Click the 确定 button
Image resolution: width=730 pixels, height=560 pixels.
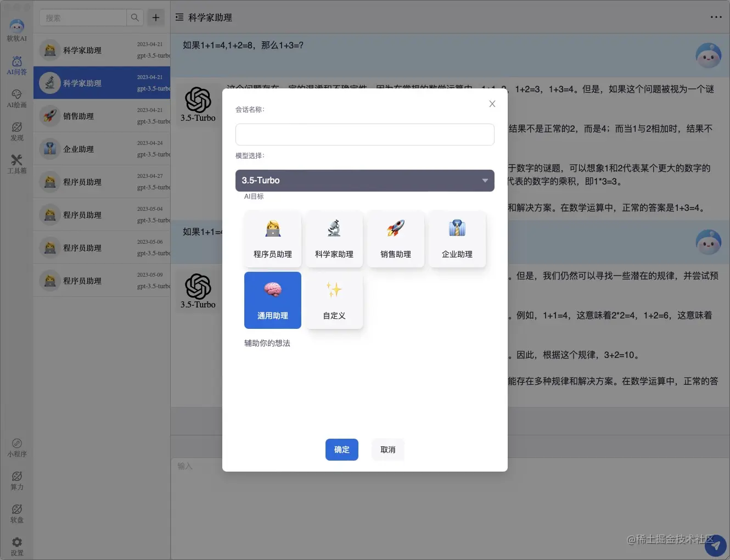(x=342, y=450)
